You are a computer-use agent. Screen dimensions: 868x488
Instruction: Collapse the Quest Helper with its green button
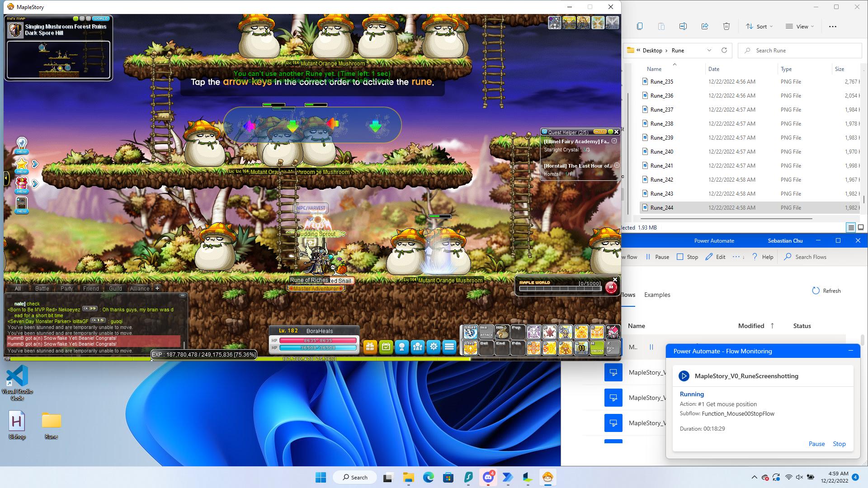(610, 132)
